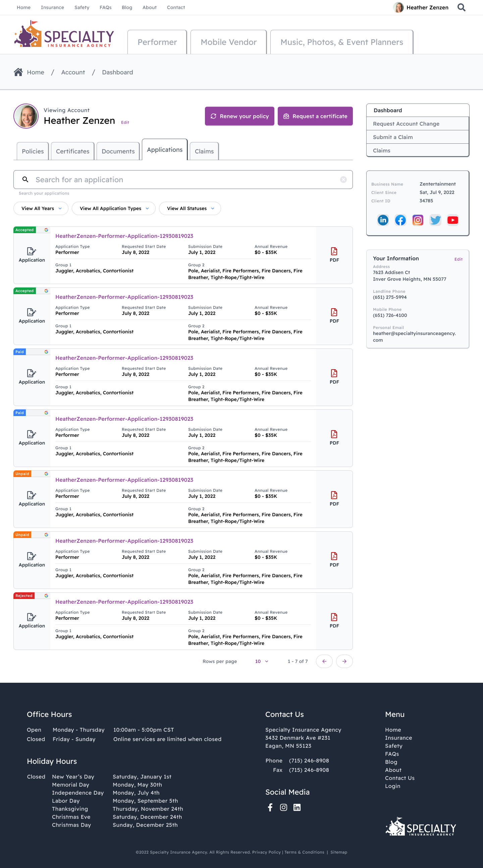Focus the Search for an application field

click(182, 180)
